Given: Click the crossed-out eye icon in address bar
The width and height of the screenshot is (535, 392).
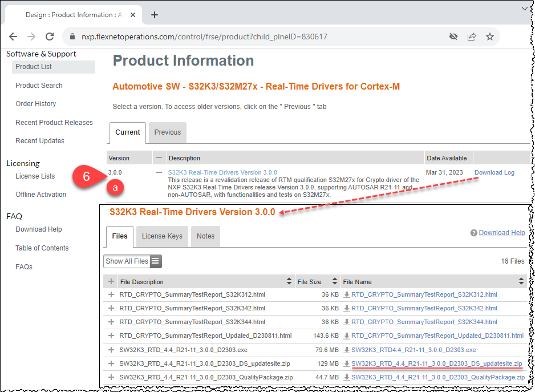Looking at the screenshot, I should [453, 37].
